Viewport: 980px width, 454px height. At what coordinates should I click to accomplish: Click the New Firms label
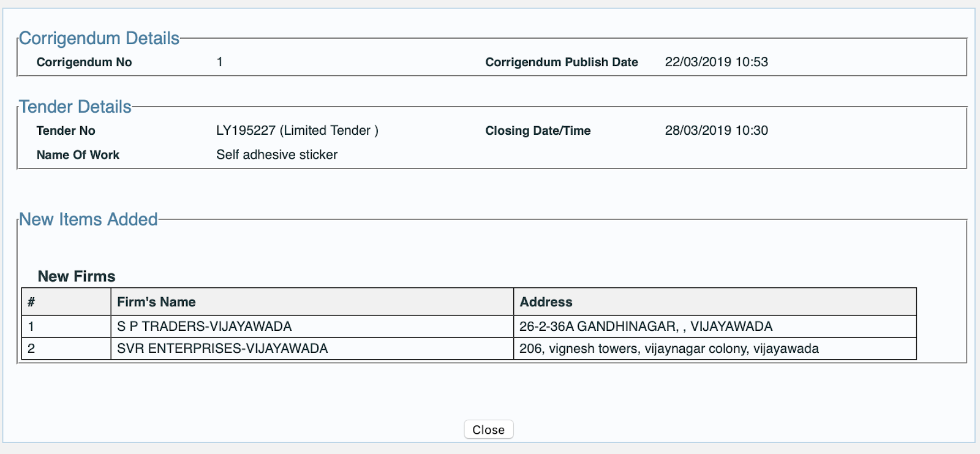[x=77, y=276]
